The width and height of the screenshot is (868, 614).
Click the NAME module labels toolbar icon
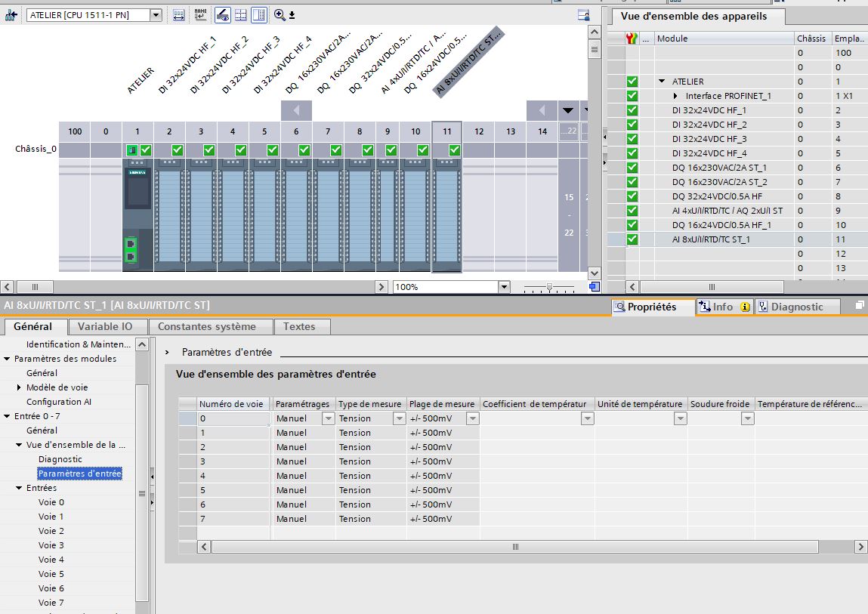point(200,15)
